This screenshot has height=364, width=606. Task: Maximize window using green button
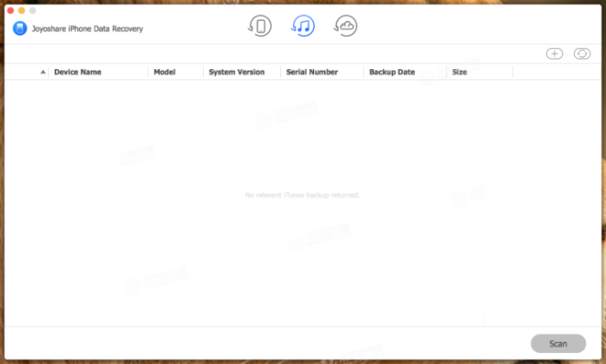tap(33, 10)
